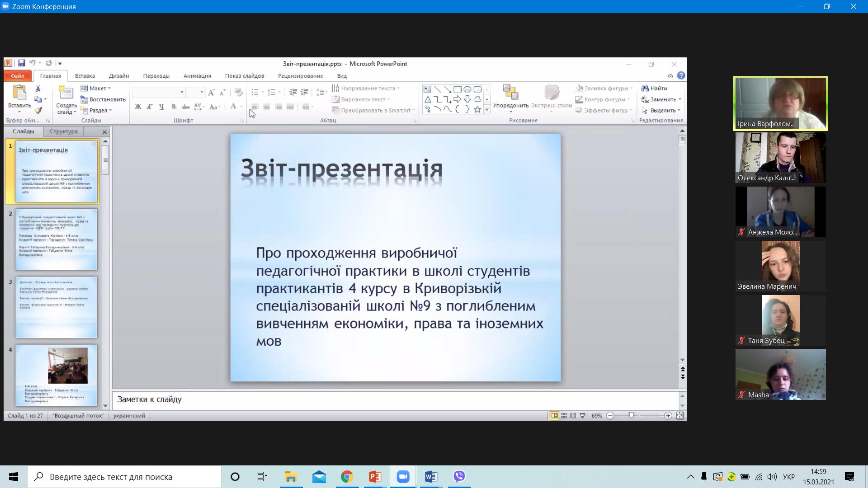
Task: Click the Justify text alignment icon
Action: [x=290, y=107]
